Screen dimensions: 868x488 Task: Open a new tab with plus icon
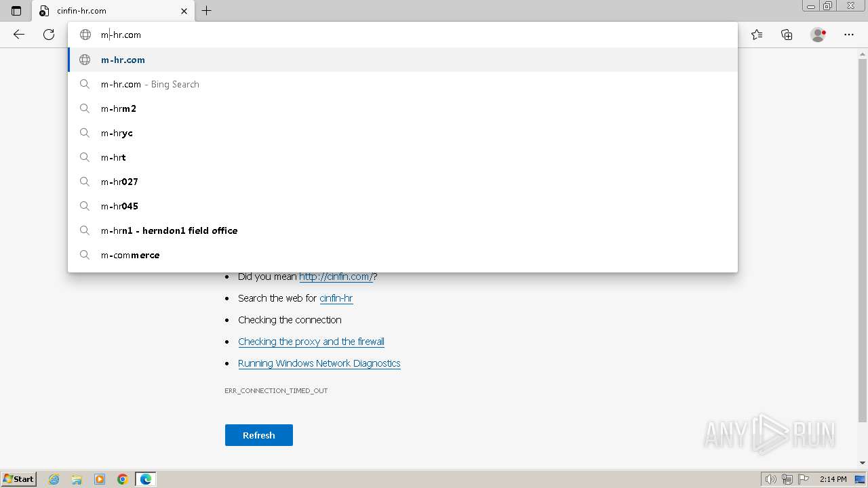[x=207, y=11]
